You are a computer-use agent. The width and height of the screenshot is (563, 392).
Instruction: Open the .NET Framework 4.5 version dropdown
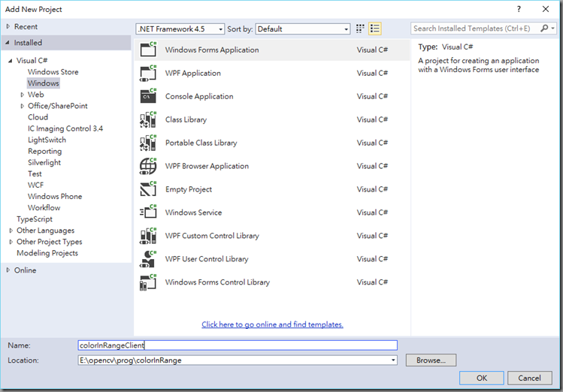pyautogui.click(x=180, y=29)
